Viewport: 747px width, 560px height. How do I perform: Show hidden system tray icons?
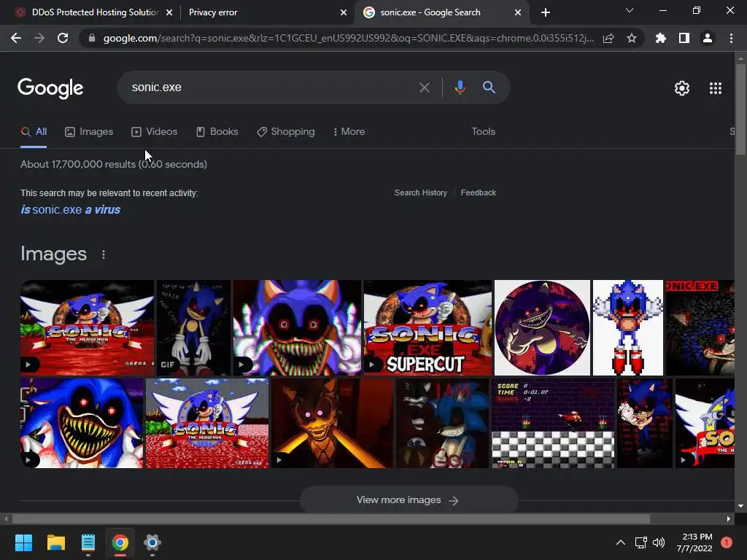click(x=620, y=542)
